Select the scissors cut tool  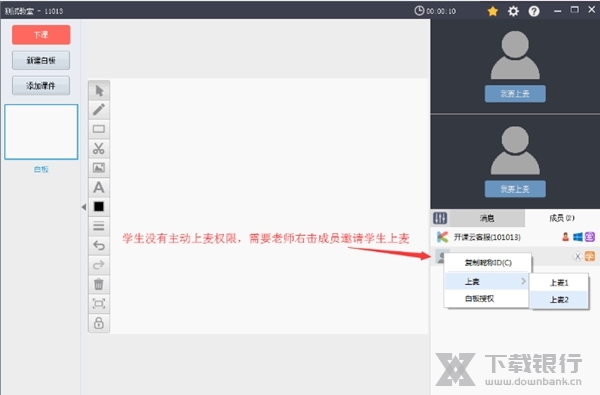click(99, 149)
